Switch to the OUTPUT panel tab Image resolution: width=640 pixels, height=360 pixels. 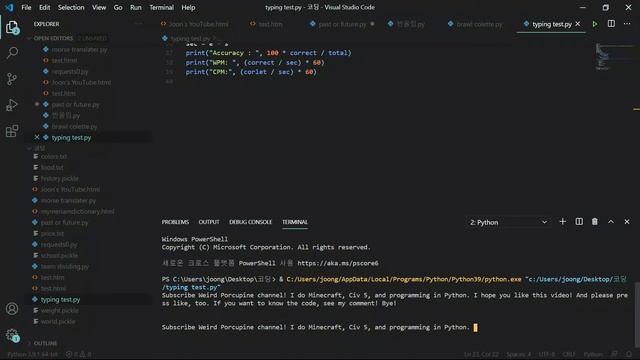click(x=209, y=222)
